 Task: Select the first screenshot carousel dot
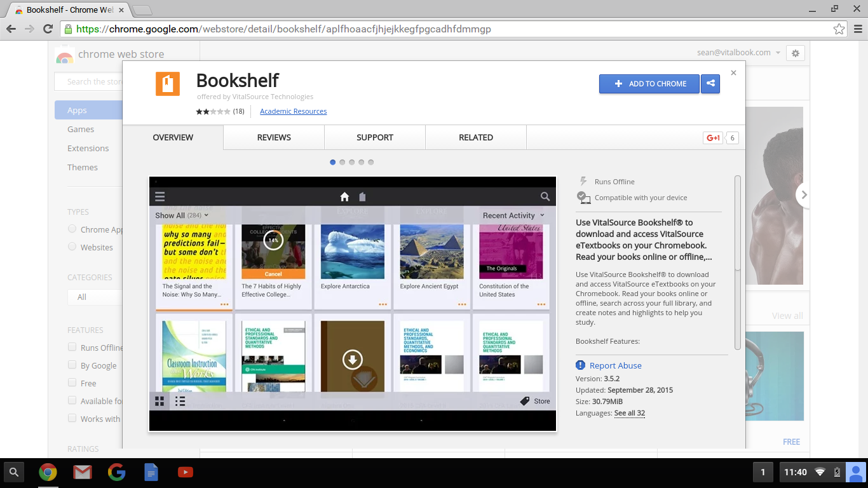(x=333, y=162)
